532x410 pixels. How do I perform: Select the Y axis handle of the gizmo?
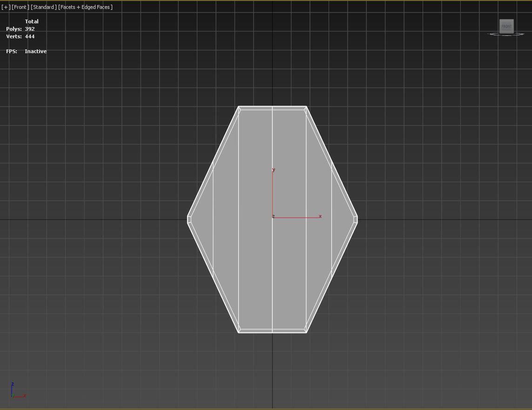click(x=273, y=171)
